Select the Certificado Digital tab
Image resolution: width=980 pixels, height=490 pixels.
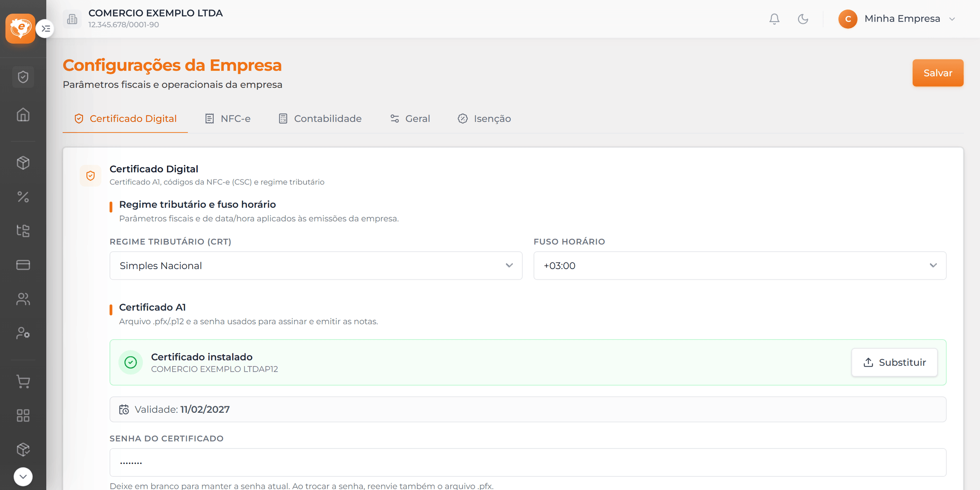125,119
